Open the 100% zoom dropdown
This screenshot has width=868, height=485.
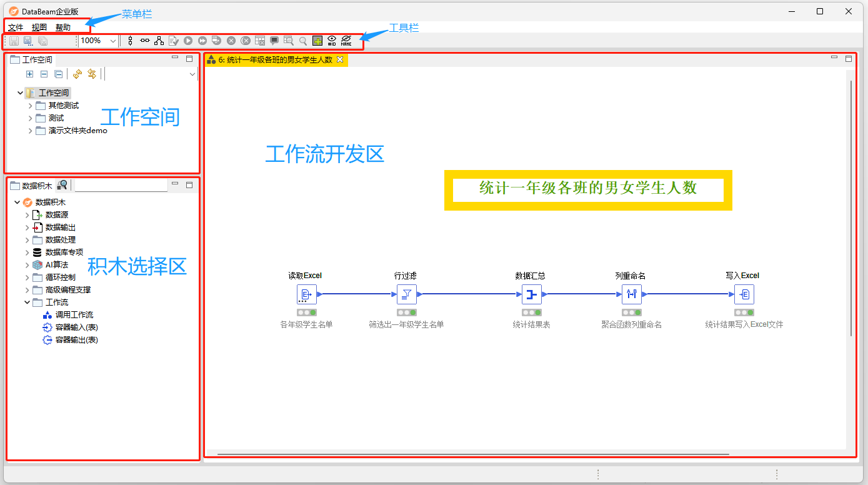click(x=113, y=41)
